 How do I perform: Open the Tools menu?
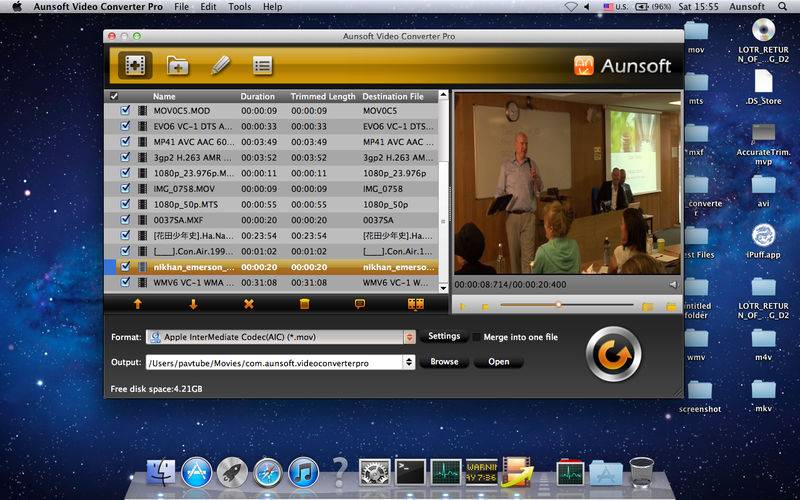[239, 7]
